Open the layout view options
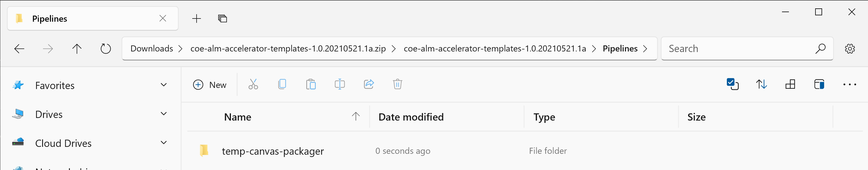This screenshot has width=868, height=170. 790,84
